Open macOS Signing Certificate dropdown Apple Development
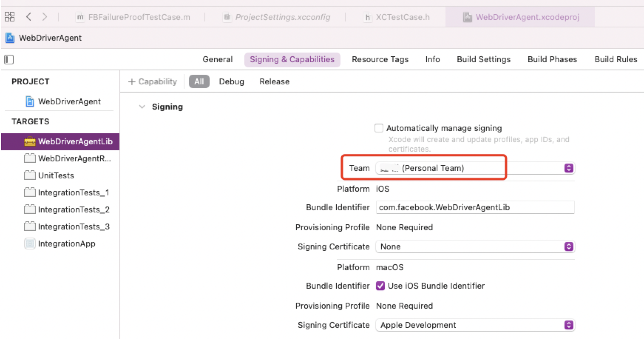 (475, 325)
